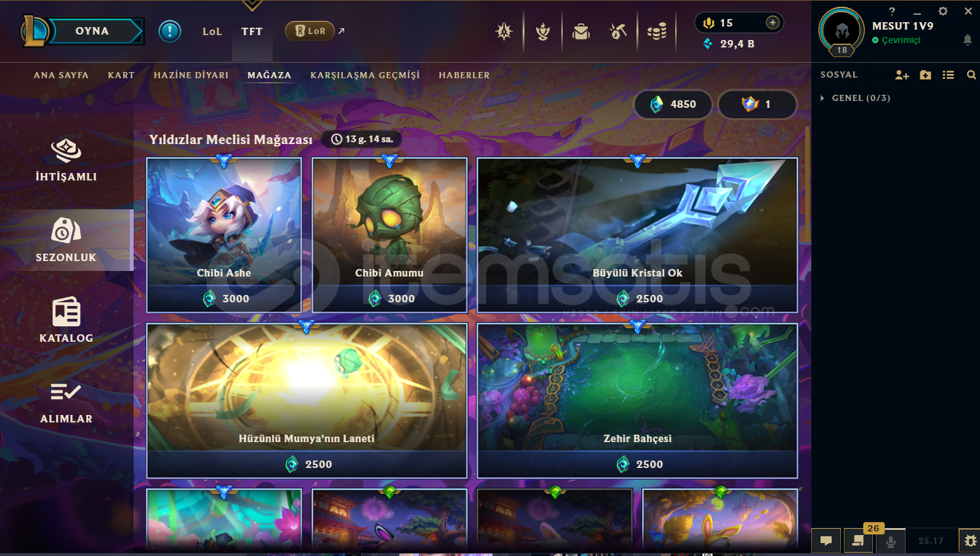Click the plus button to add RP
This screenshot has width=980, height=556.
[773, 23]
